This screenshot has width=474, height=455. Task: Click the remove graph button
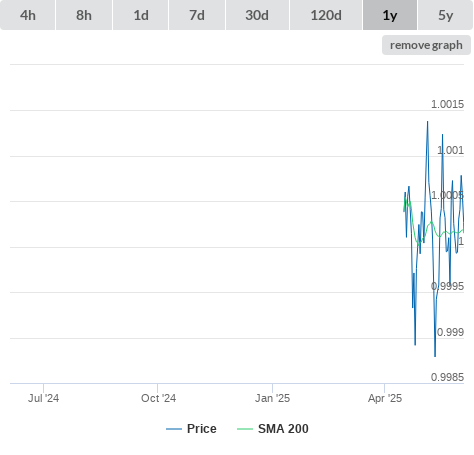[426, 45]
